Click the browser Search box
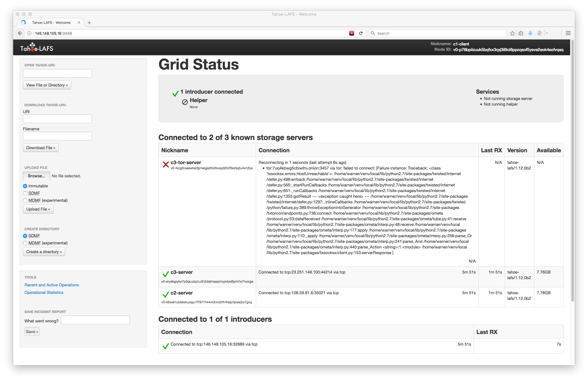This screenshot has width=588, height=381. pyautogui.click(x=438, y=33)
